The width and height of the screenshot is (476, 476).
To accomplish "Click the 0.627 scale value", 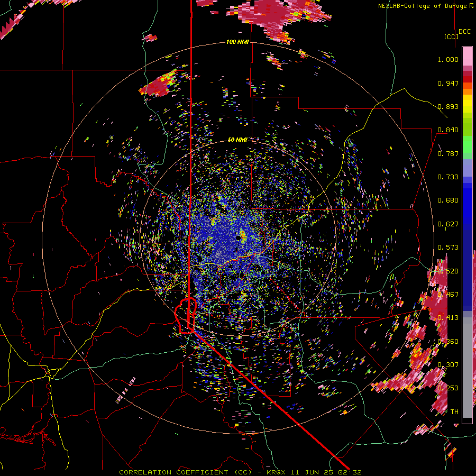I will (x=448, y=224).
